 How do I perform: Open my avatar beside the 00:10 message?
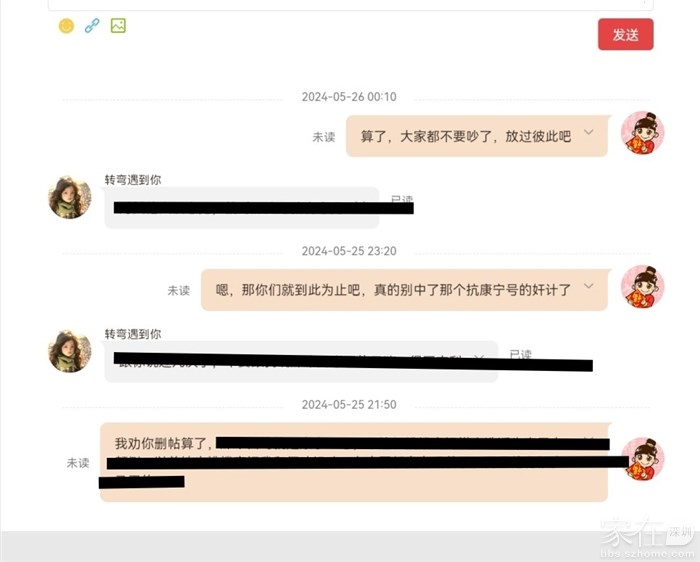[642, 133]
